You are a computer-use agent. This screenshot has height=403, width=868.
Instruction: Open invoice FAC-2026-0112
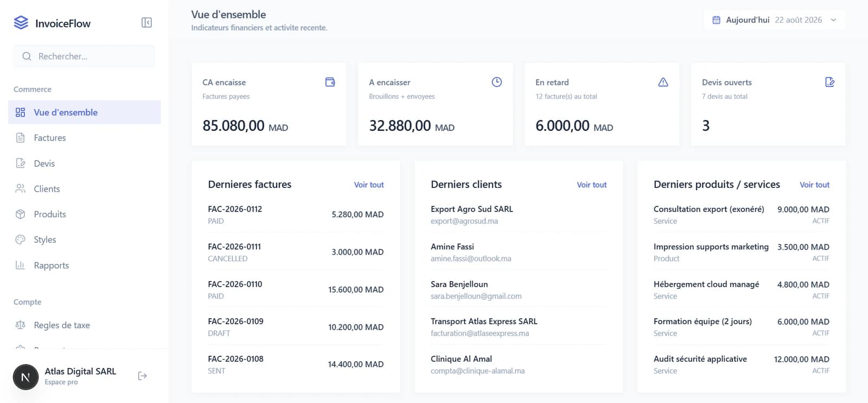(296, 215)
